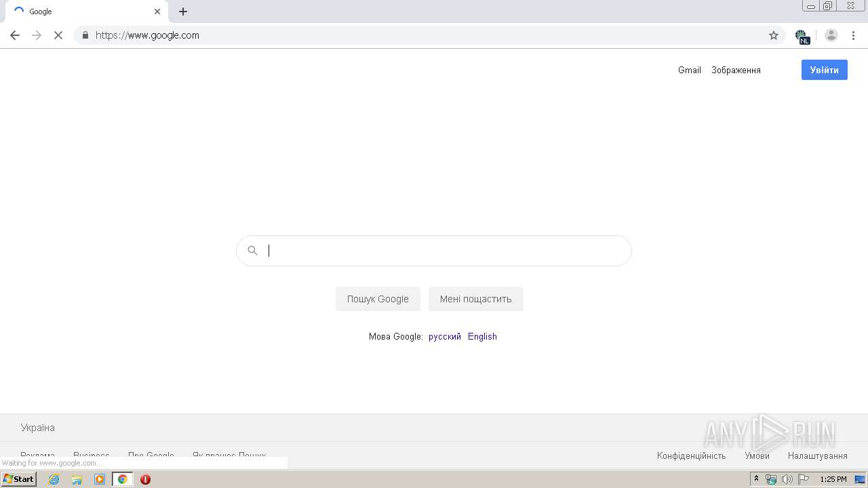The height and width of the screenshot is (488, 868).
Task: Stop loading the page with the X button
Action: pyautogui.click(x=58, y=35)
